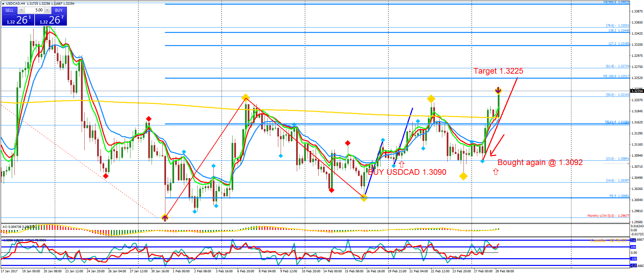This screenshot has height=275, width=644.
Task: Click the '(50.0) - 1.32143' retracement label
Action: point(617,95)
